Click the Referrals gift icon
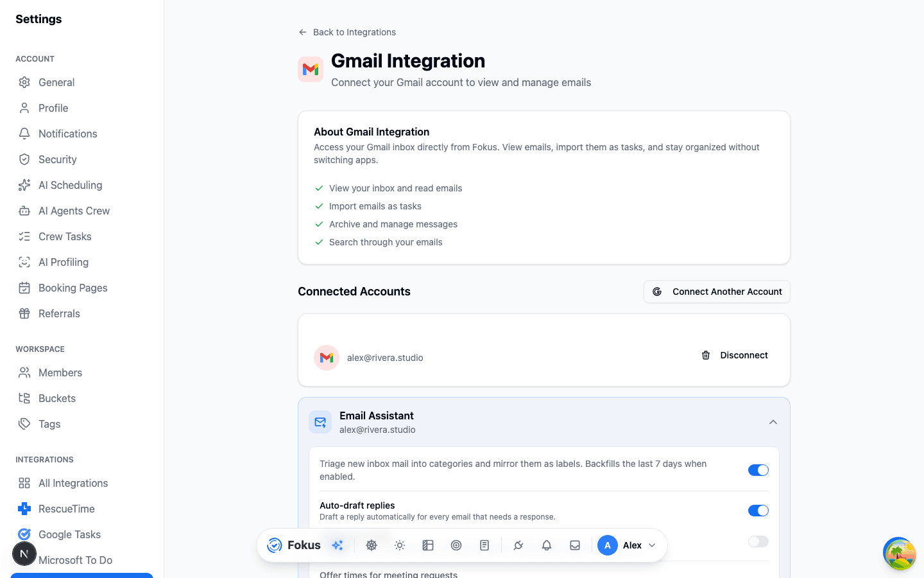The height and width of the screenshot is (578, 924). pyautogui.click(x=24, y=313)
